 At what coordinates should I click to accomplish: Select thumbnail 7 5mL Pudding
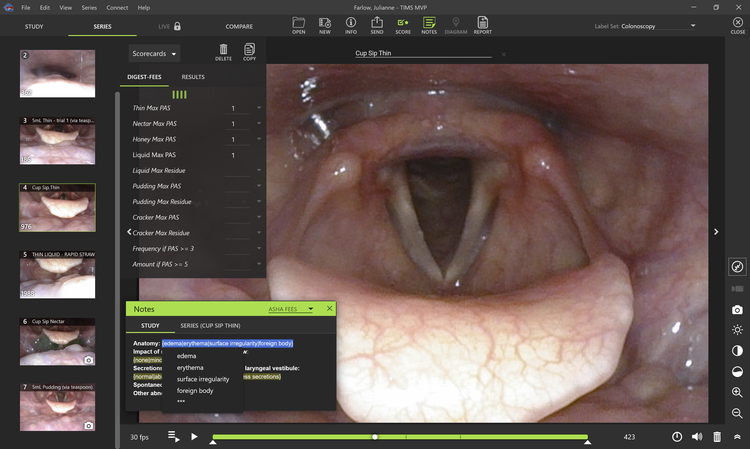(57, 407)
